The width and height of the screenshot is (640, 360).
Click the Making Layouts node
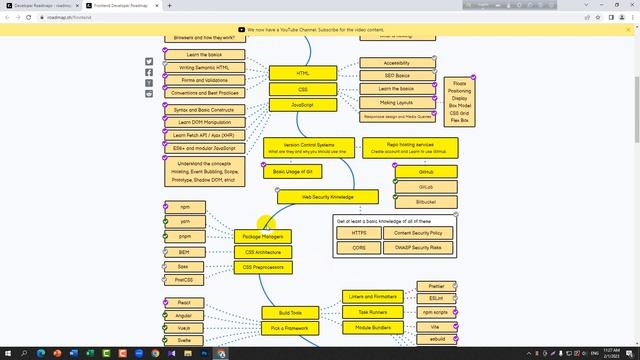[397, 103]
